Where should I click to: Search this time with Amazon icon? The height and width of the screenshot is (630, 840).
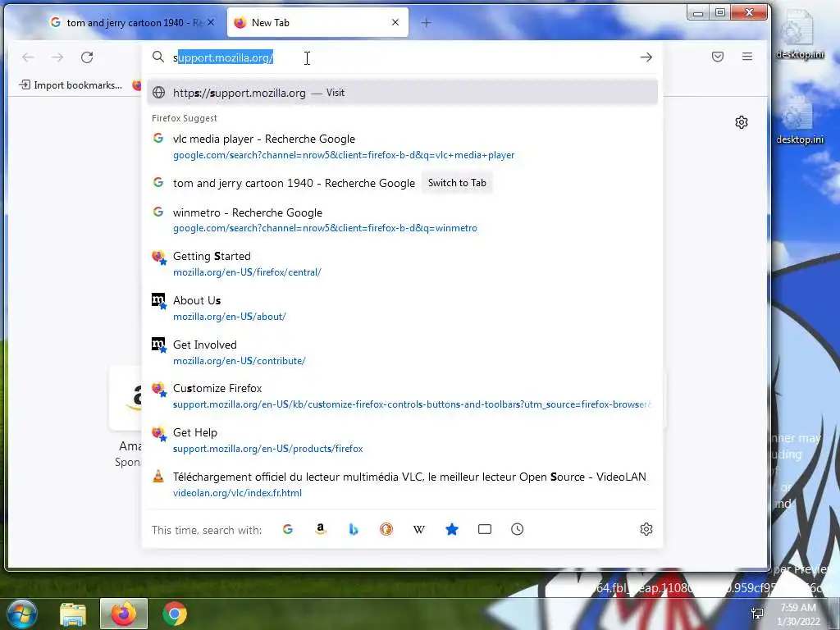pos(321,529)
